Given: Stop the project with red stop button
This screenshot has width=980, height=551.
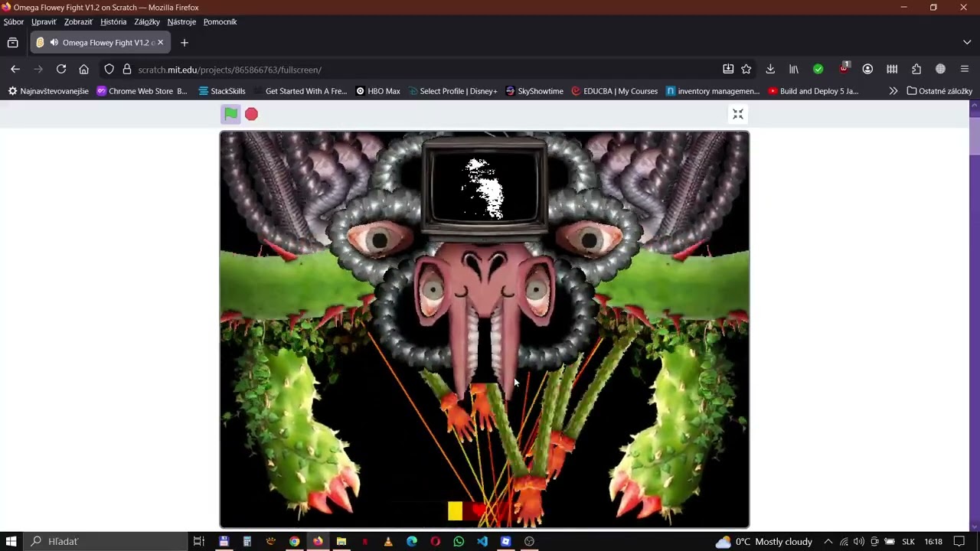Looking at the screenshot, I should [x=251, y=114].
